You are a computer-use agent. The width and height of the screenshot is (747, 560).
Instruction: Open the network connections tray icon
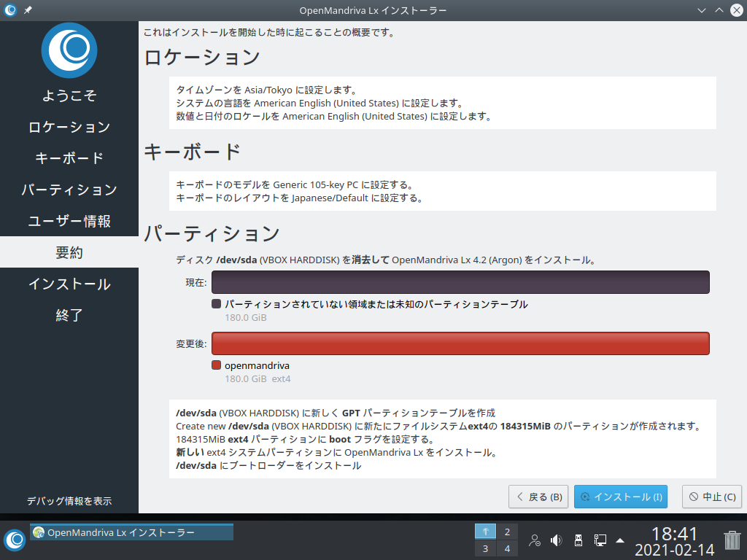pyautogui.click(x=600, y=540)
